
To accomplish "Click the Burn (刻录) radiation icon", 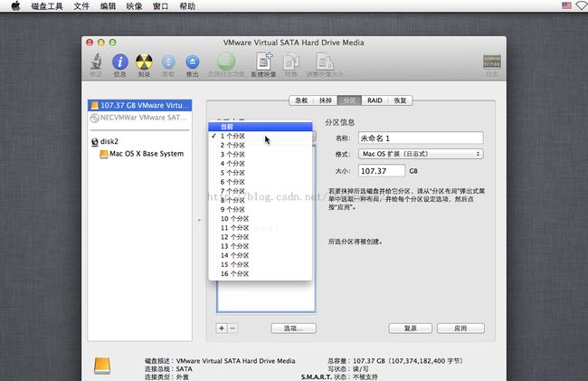I will tap(144, 62).
